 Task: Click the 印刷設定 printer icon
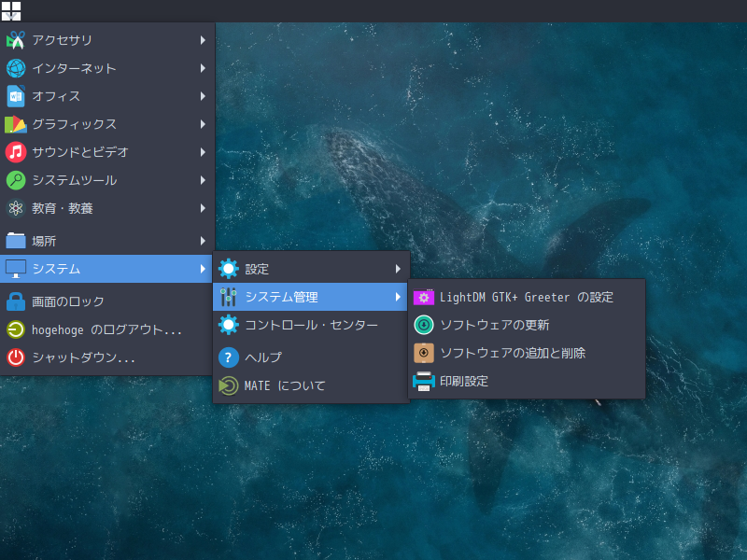pyautogui.click(x=424, y=381)
